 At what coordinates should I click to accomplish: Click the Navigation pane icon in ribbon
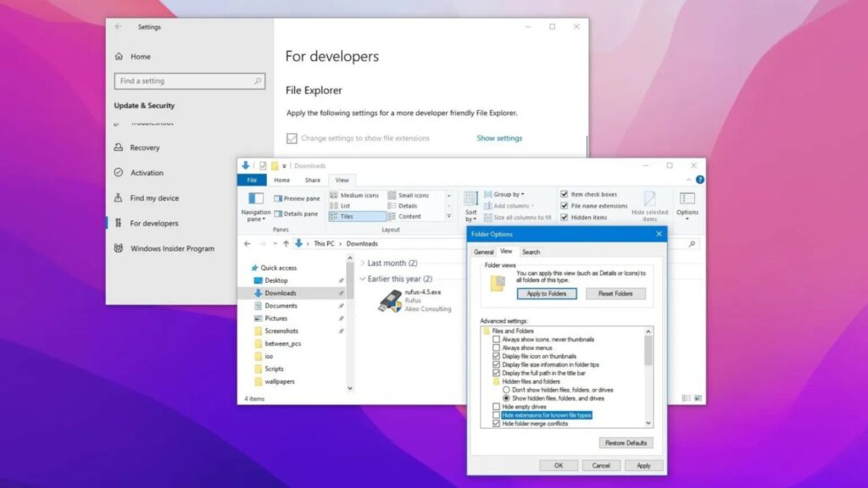point(255,198)
